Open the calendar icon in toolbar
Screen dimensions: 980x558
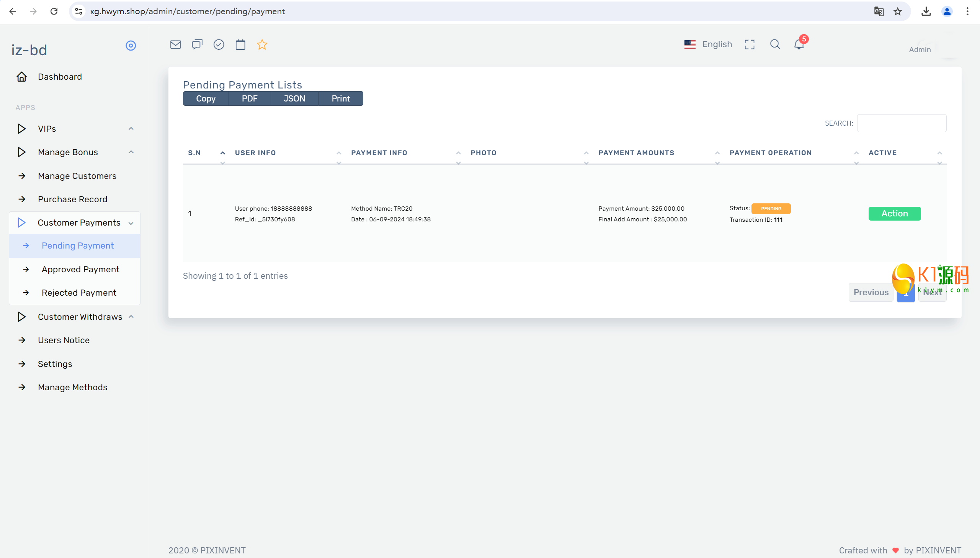tap(240, 44)
